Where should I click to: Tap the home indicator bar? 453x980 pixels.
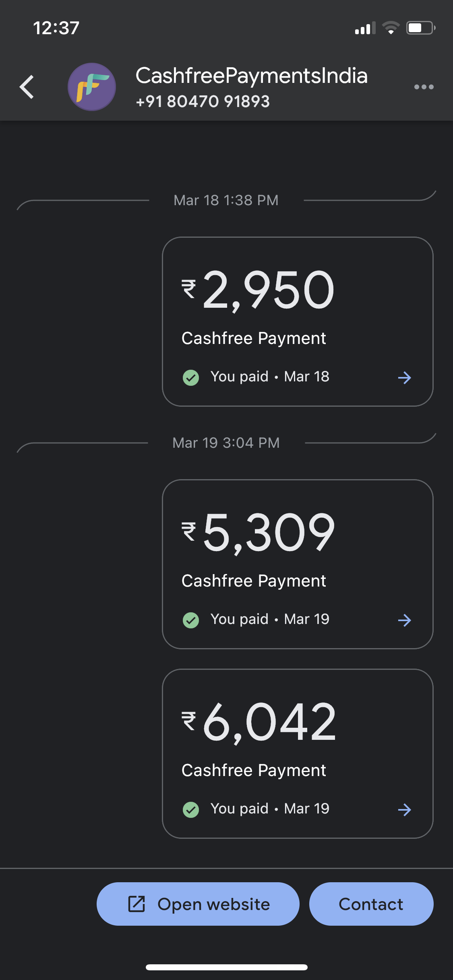point(226,967)
